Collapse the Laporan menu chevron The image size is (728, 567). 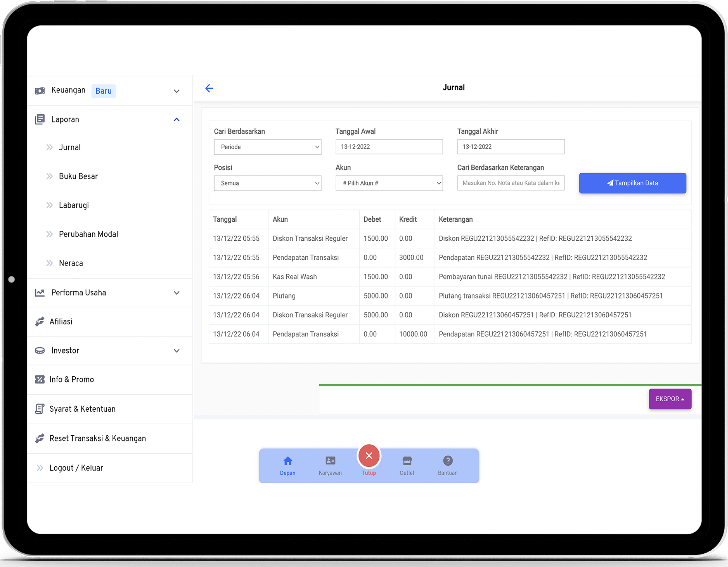click(x=177, y=120)
